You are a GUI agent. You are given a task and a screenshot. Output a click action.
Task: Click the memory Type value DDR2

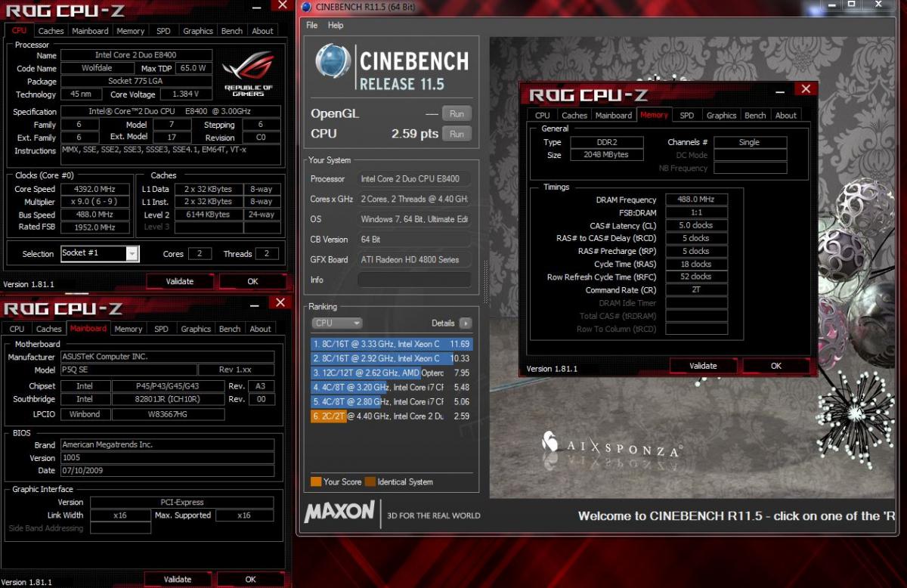pyautogui.click(x=608, y=142)
